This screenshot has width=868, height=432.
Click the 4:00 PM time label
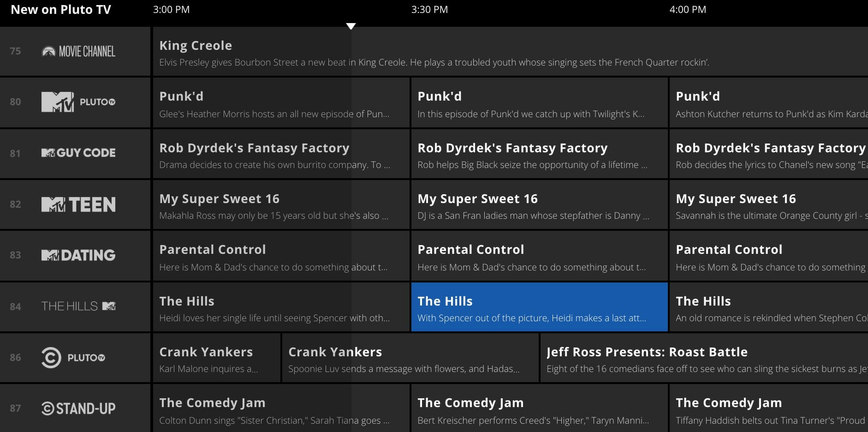click(x=688, y=10)
